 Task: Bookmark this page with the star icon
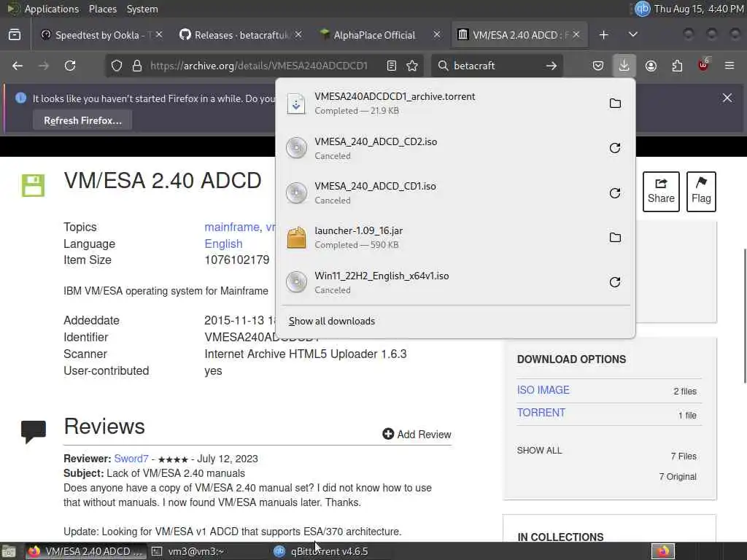click(x=413, y=66)
